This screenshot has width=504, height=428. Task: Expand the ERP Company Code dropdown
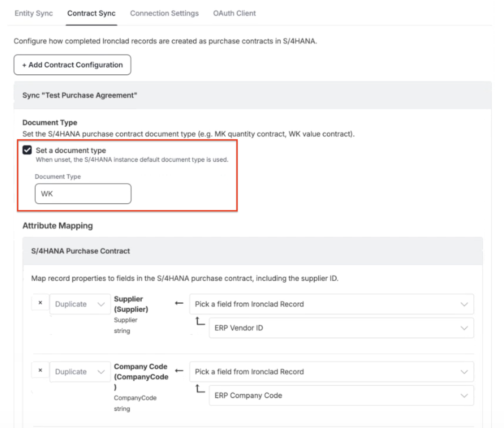[x=341, y=396]
